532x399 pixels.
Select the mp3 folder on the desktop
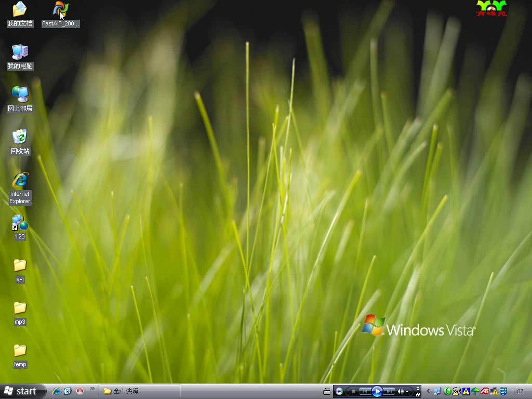(x=20, y=313)
